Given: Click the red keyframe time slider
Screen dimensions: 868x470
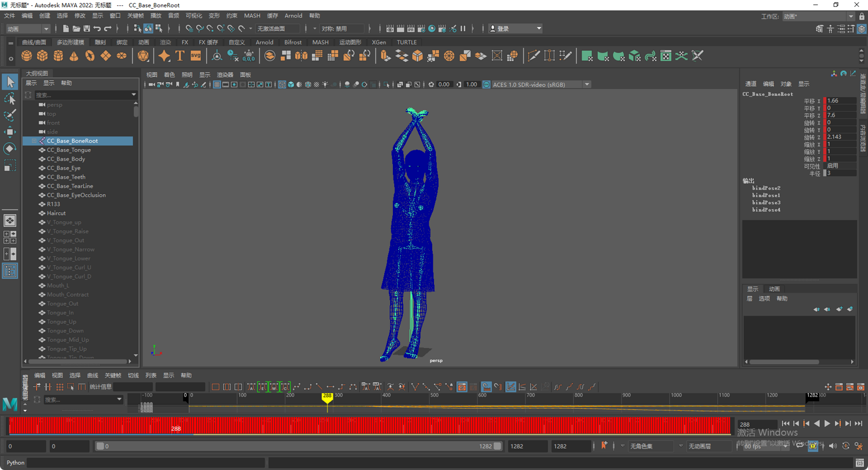Looking at the screenshot, I should coord(370,425).
